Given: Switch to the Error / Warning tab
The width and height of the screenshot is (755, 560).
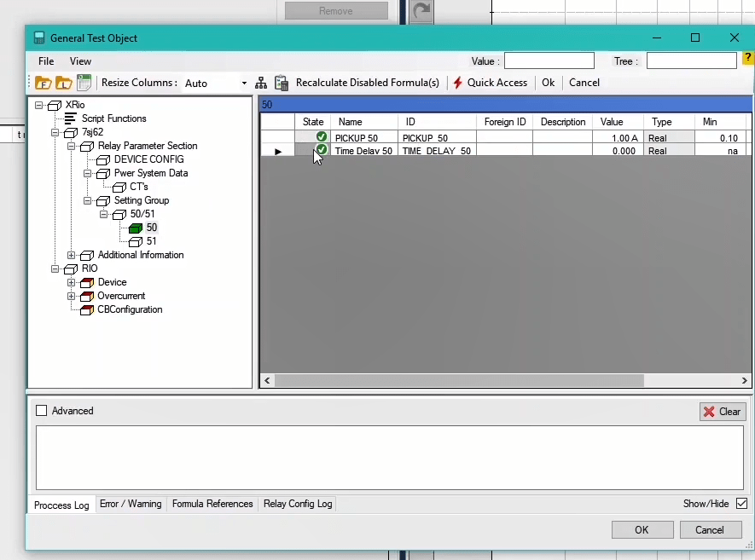Looking at the screenshot, I should tap(131, 504).
